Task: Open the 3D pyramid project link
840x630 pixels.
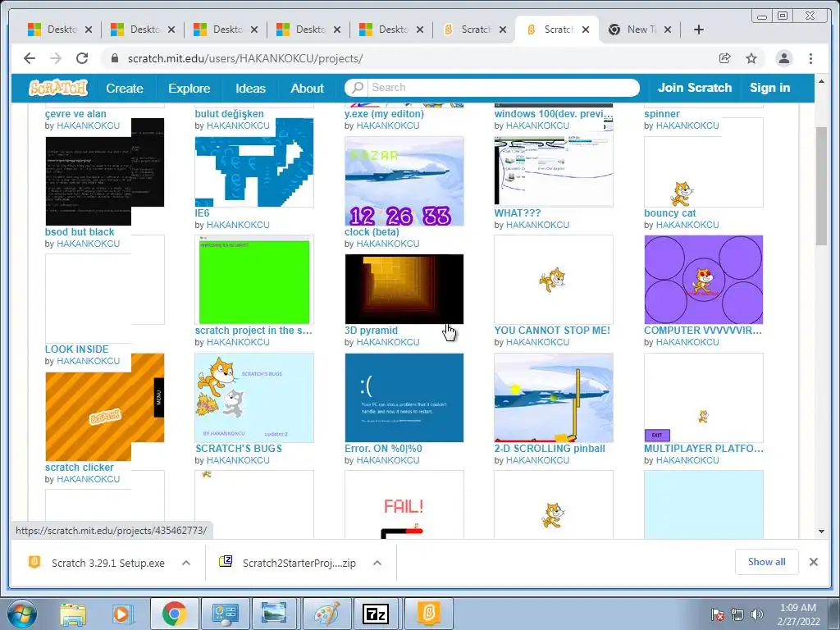Action: point(371,331)
